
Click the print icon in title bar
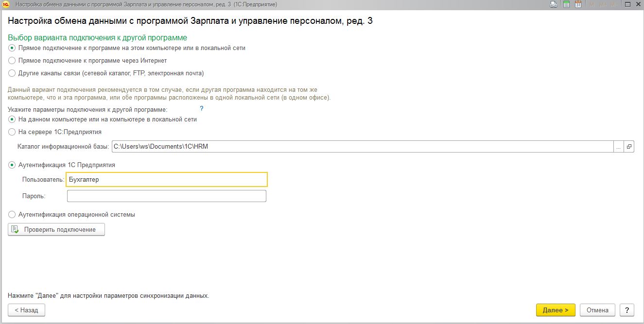tap(553, 4)
